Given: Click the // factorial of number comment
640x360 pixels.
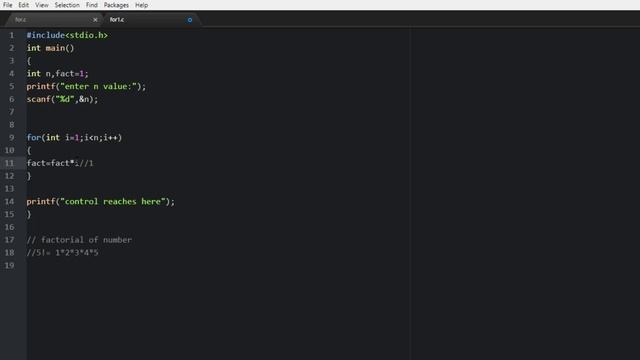Looking at the screenshot, I should click(79, 240).
